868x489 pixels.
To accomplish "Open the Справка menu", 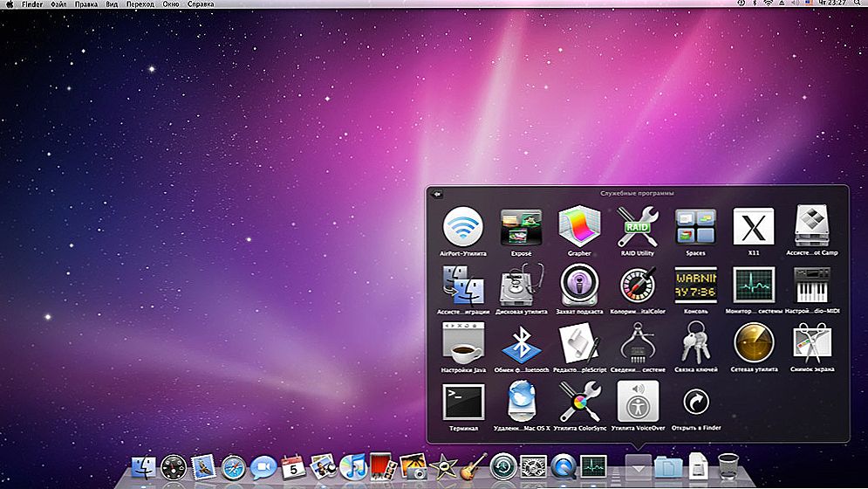I will tap(201, 3).
